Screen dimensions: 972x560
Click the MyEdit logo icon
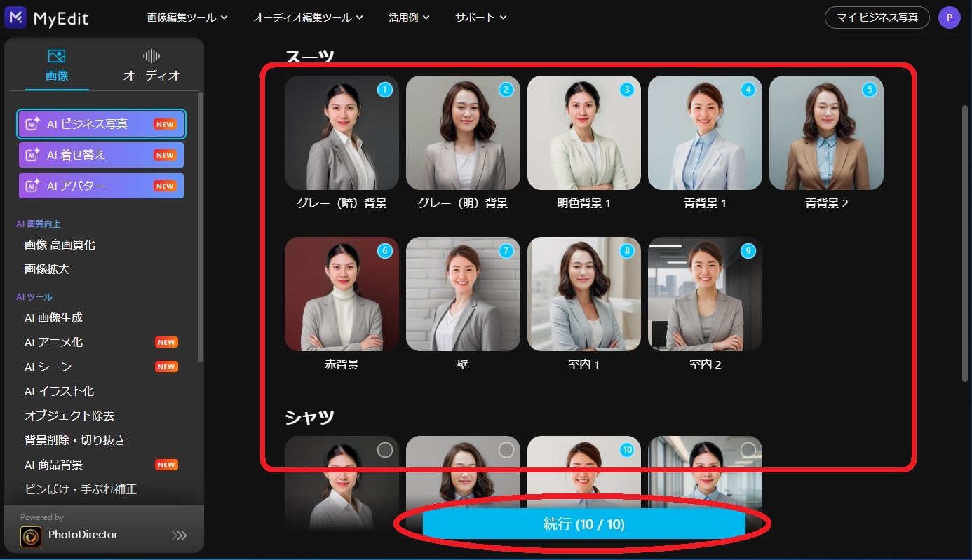(x=15, y=18)
